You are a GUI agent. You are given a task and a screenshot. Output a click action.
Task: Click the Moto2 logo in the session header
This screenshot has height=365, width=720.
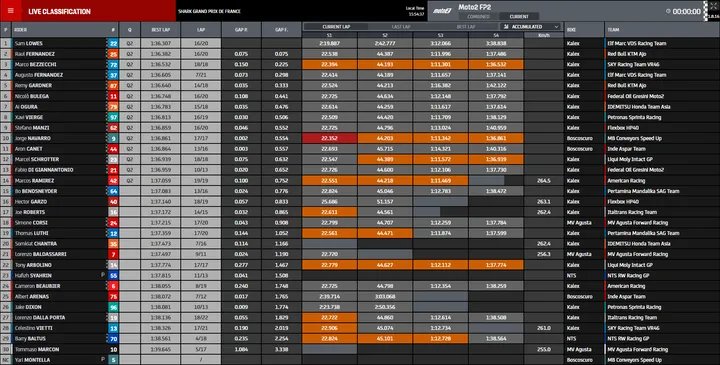tap(442, 11)
